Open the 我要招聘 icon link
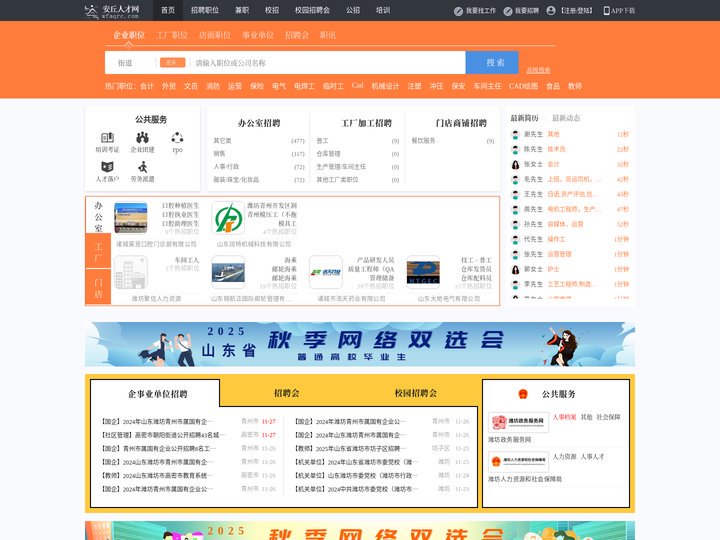 (x=508, y=11)
